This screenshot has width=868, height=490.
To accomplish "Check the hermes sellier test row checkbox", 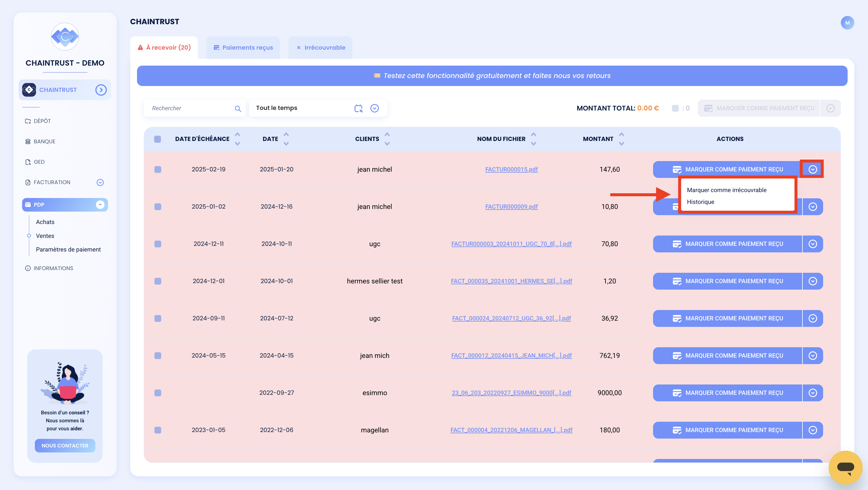I will point(158,281).
